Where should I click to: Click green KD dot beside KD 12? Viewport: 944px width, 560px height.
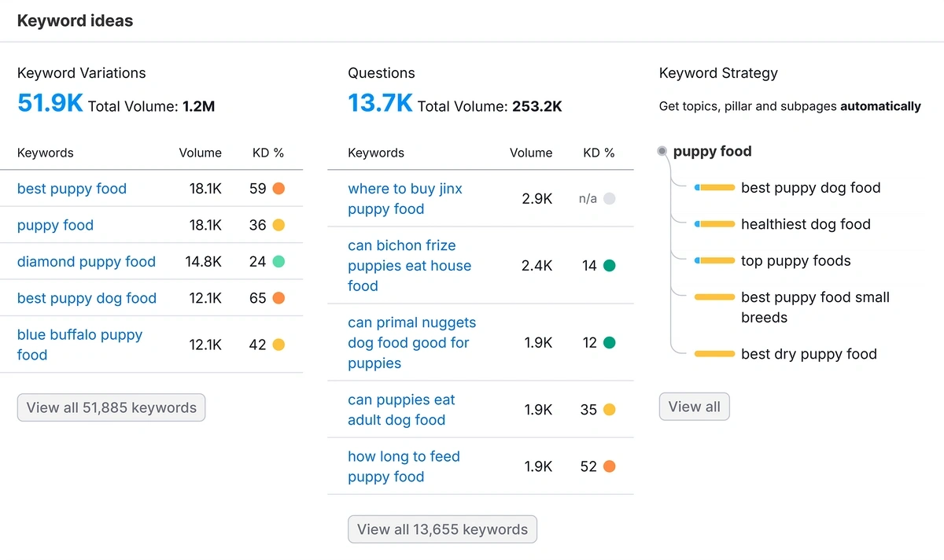[609, 343]
